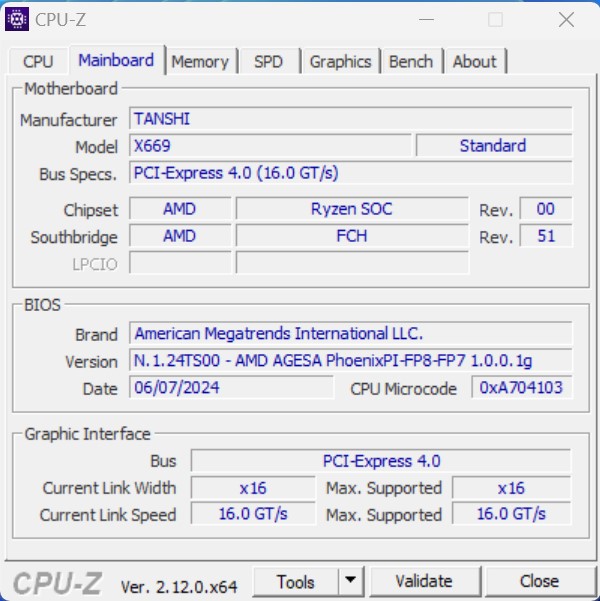
Task: Click the Validate button
Action: click(424, 581)
